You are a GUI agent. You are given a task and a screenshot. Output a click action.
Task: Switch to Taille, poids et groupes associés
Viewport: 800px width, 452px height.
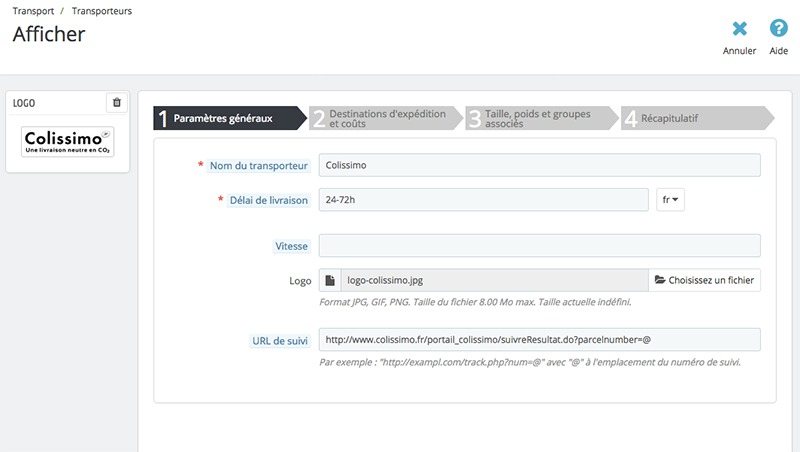click(x=540, y=119)
